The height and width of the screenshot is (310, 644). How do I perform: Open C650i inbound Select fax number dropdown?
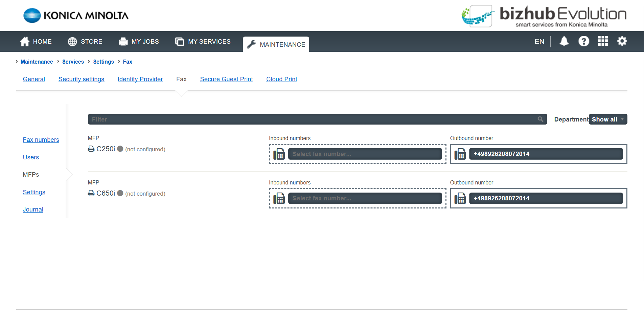tap(365, 198)
